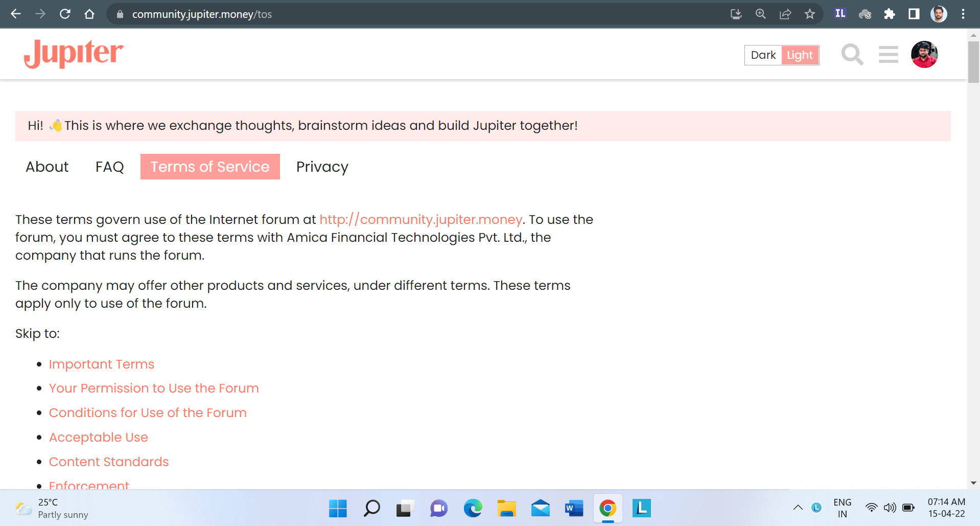Select the Terms of Service tab
Image resolution: width=980 pixels, height=526 pixels.
(x=210, y=167)
